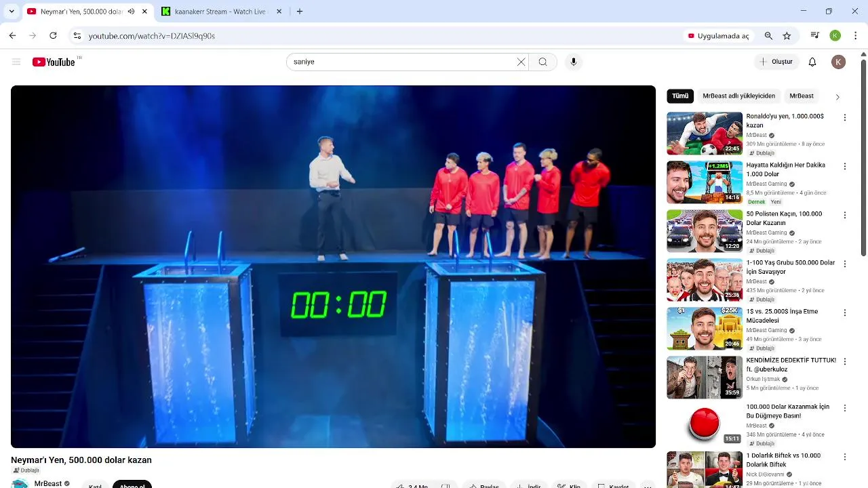The width and height of the screenshot is (868, 488).
Task: Go to YouTube home via logo
Action: coord(54,62)
